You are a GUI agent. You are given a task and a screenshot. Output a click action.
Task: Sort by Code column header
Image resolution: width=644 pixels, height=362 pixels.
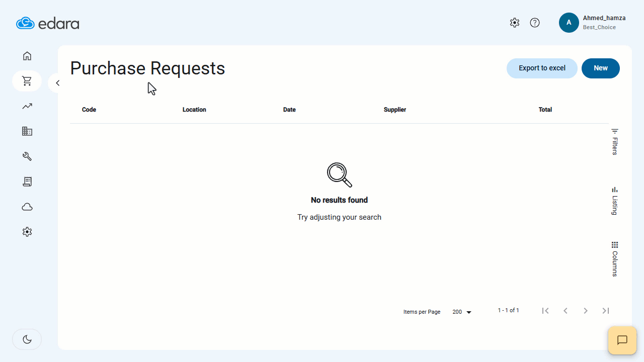[89, 110]
